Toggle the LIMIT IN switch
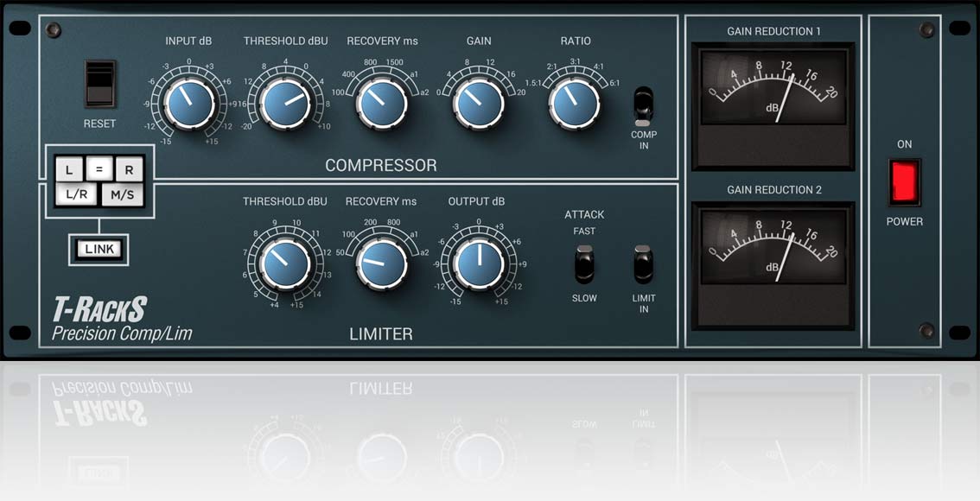980x501 pixels. 642,265
